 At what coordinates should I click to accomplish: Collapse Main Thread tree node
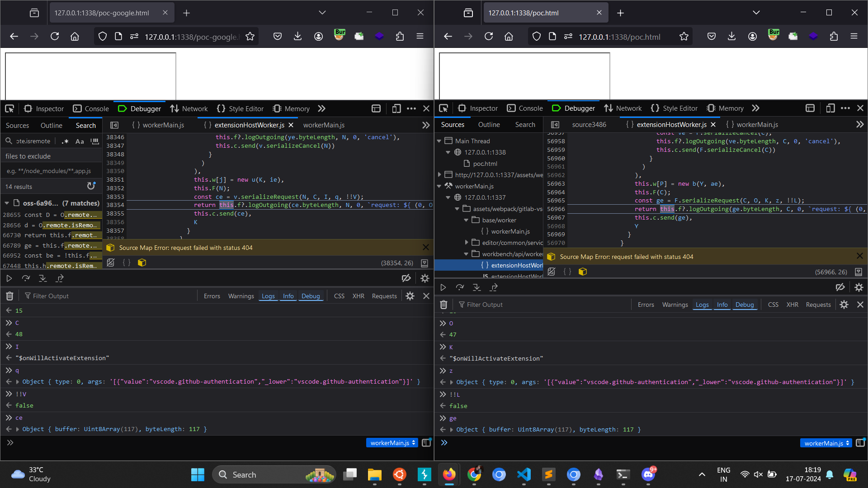pyautogui.click(x=439, y=141)
